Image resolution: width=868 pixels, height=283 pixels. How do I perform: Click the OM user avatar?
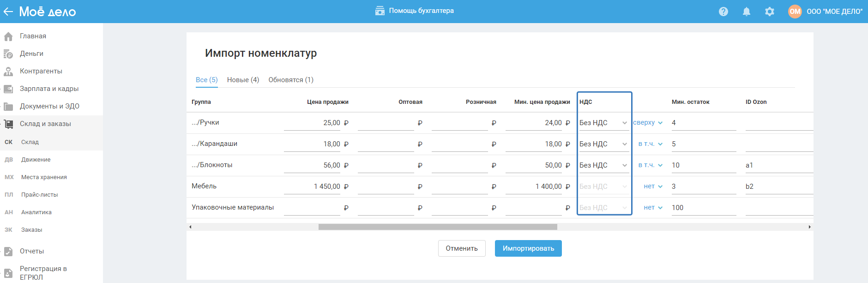click(795, 12)
